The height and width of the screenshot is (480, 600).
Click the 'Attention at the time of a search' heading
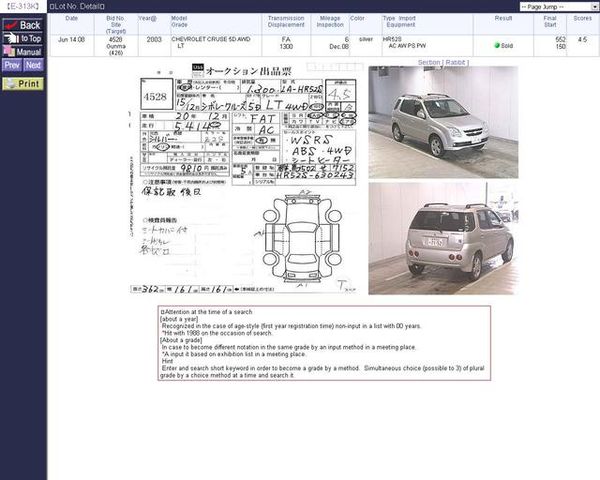point(207,312)
